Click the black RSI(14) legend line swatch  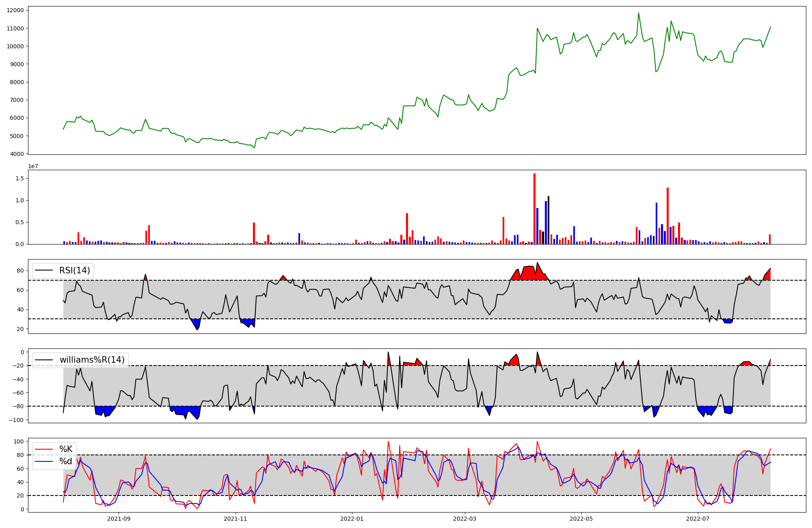(44, 270)
